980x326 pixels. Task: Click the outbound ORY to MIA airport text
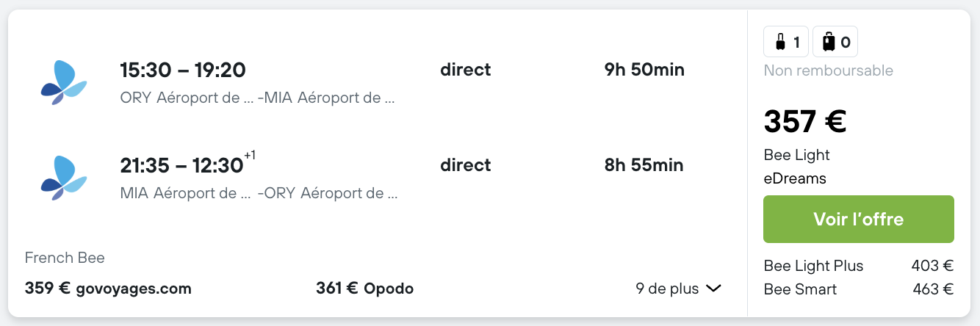pos(257,98)
